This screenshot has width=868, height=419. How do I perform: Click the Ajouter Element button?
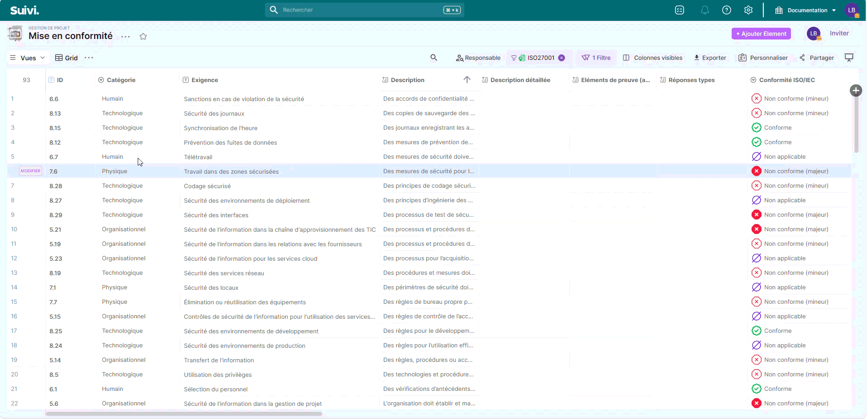click(761, 34)
